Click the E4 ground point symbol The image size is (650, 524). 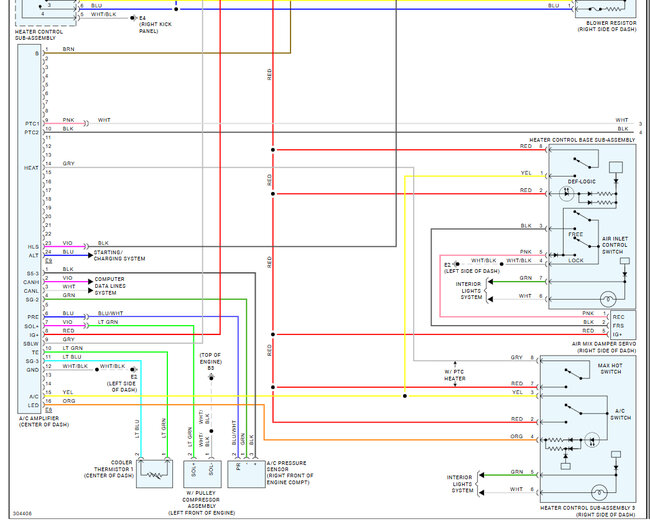133,18
